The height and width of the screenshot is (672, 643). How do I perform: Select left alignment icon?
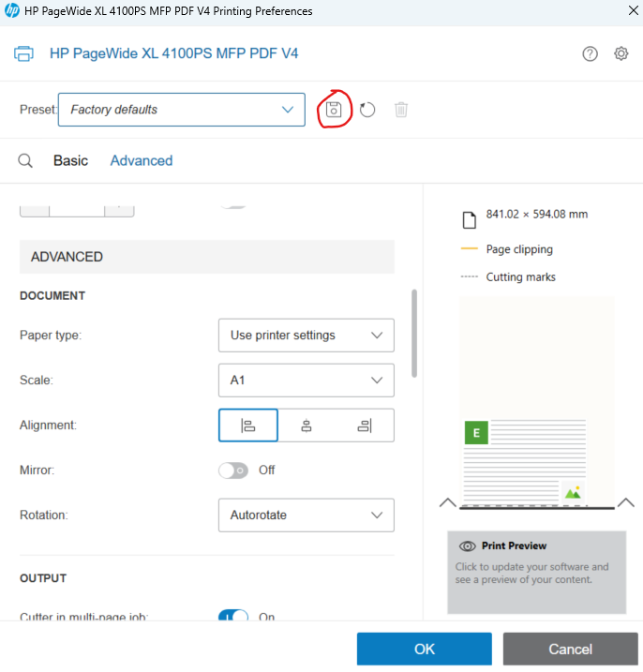[x=248, y=426]
